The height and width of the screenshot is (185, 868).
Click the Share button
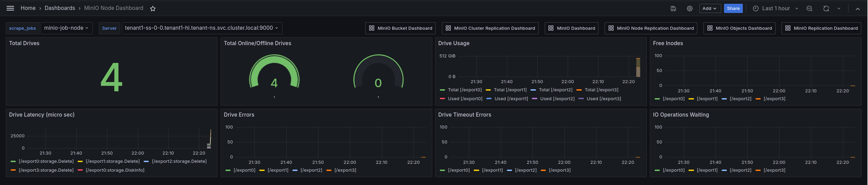[x=733, y=9]
